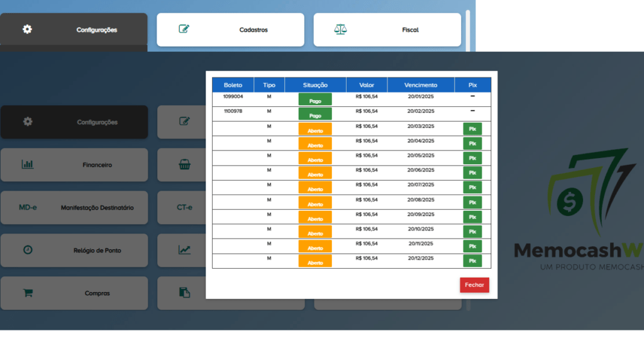Click Pix button for the 20/12/2025 due date
644x338 pixels.
pos(472,261)
